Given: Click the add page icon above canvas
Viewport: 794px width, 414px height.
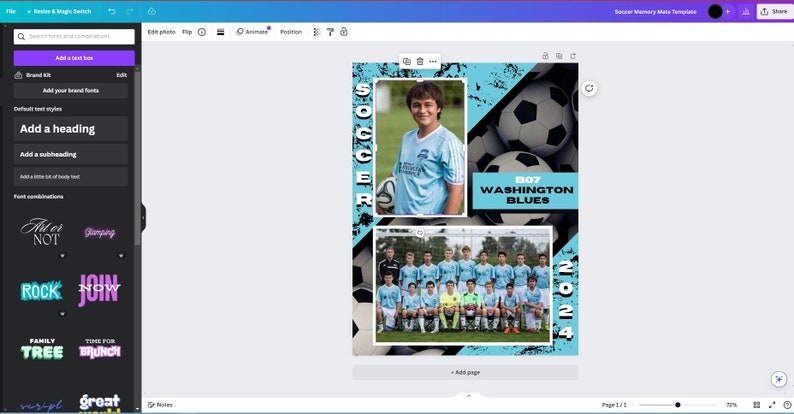Looking at the screenshot, I should click(573, 56).
